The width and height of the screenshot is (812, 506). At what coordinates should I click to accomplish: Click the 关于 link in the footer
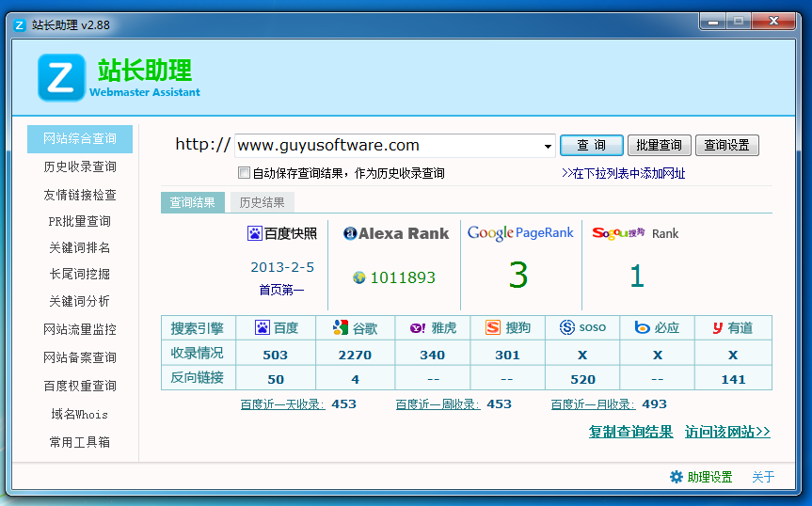pos(763,477)
